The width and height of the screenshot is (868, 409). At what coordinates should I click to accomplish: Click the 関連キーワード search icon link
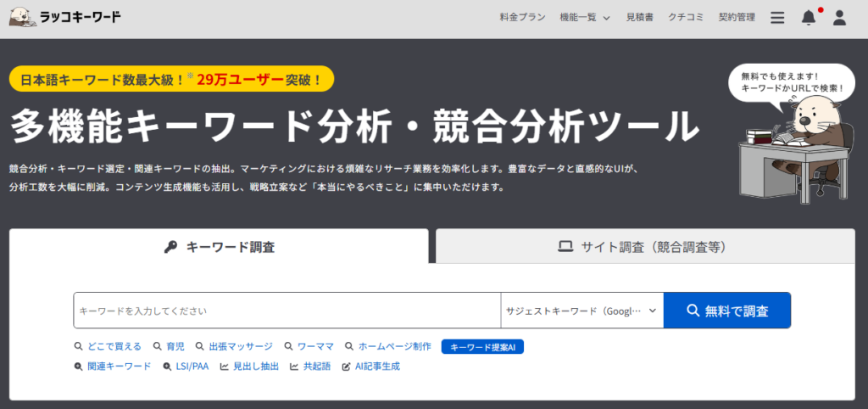click(113, 367)
